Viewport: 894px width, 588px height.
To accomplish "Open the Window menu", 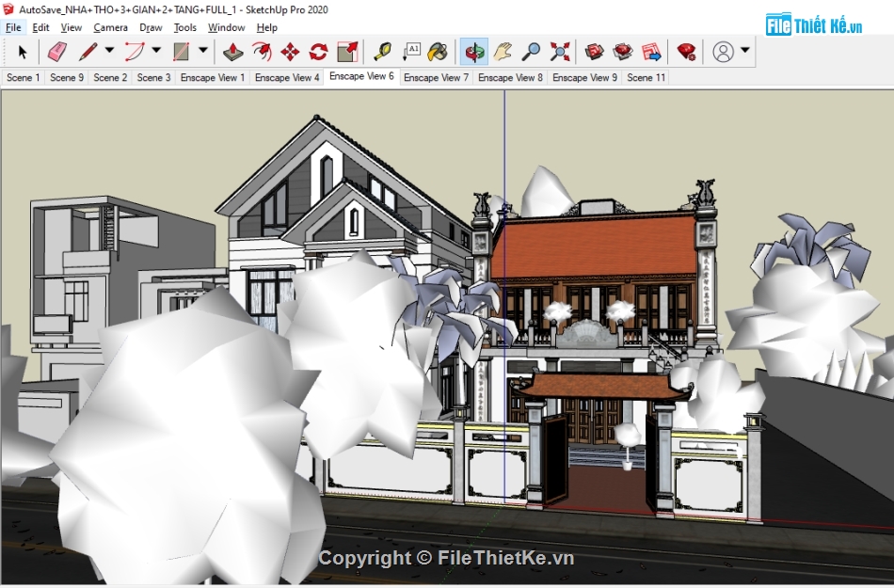I will (x=227, y=27).
